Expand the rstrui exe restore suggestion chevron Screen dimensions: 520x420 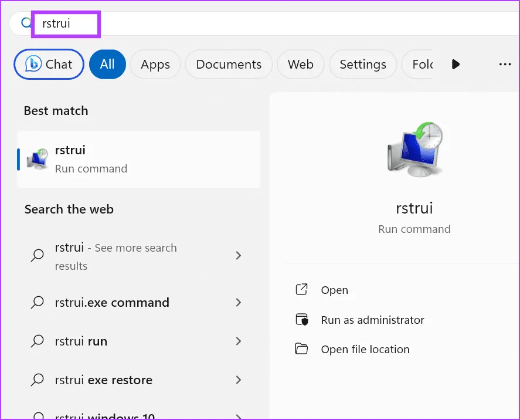238,380
